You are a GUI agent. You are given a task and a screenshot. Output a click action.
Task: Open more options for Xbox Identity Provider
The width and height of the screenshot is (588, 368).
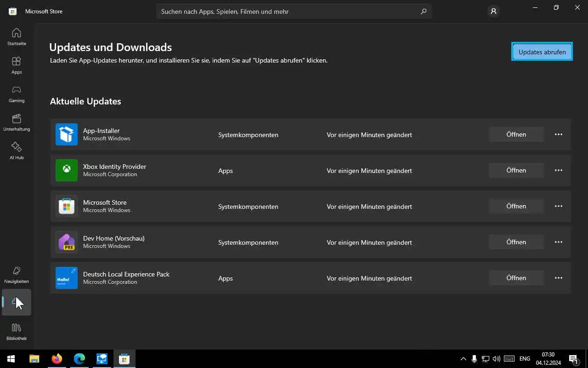(559, 170)
